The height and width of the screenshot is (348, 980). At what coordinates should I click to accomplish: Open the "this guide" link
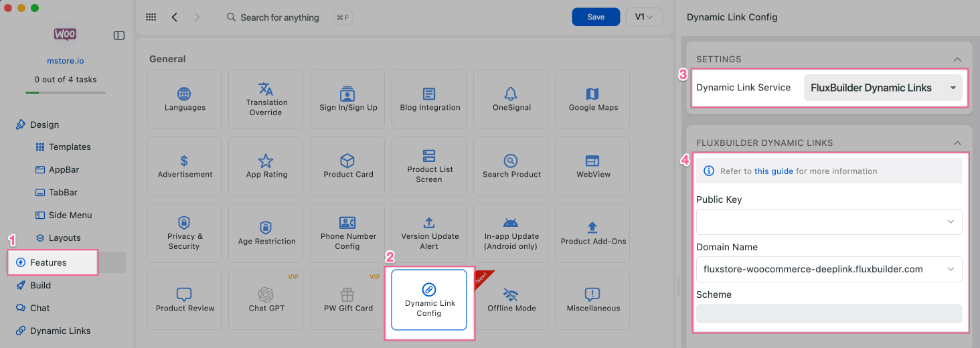pos(773,171)
